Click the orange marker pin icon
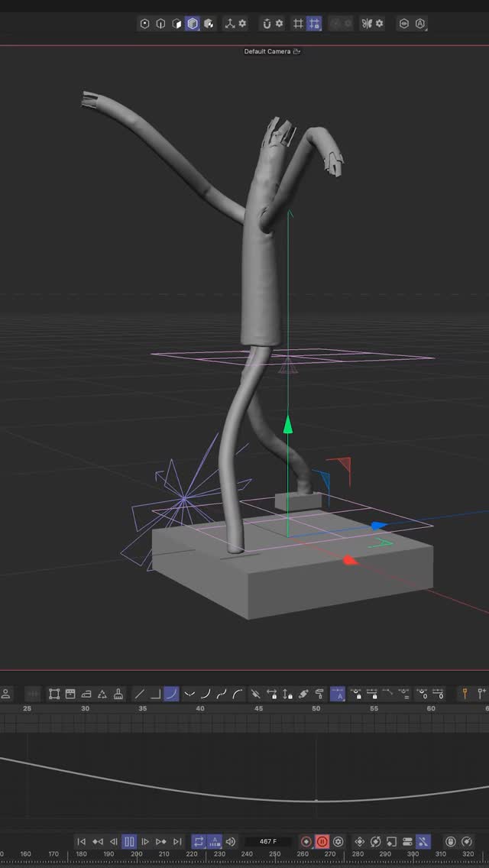 click(x=465, y=694)
